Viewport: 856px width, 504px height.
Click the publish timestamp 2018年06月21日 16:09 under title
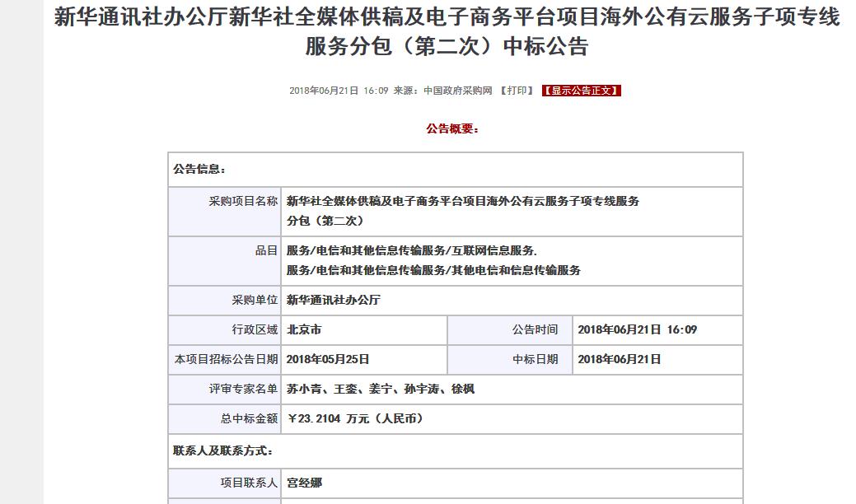(339, 91)
